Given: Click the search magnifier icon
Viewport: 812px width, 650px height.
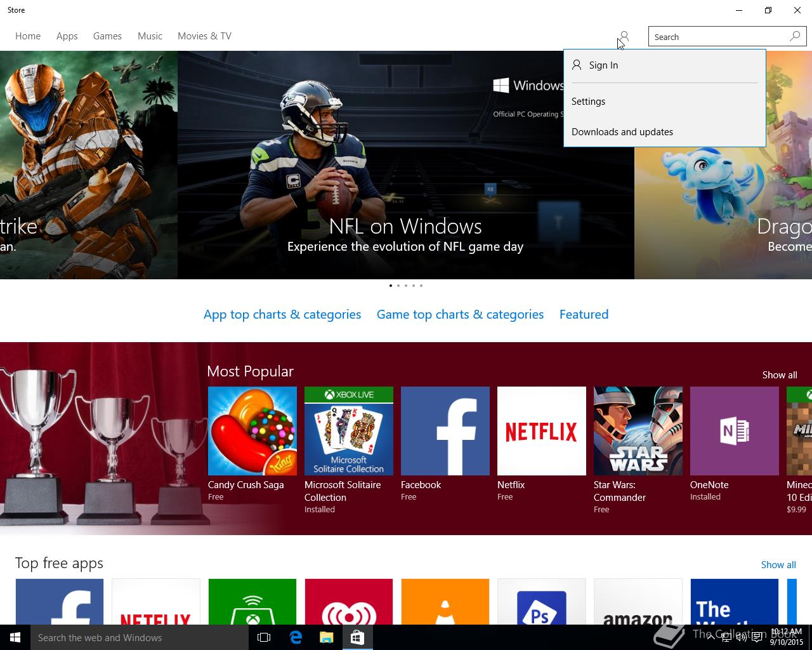Looking at the screenshot, I should 795,36.
